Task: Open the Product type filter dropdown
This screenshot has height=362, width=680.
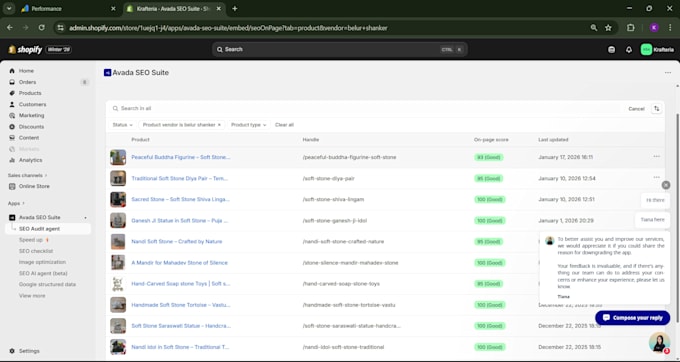Action: pos(248,125)
